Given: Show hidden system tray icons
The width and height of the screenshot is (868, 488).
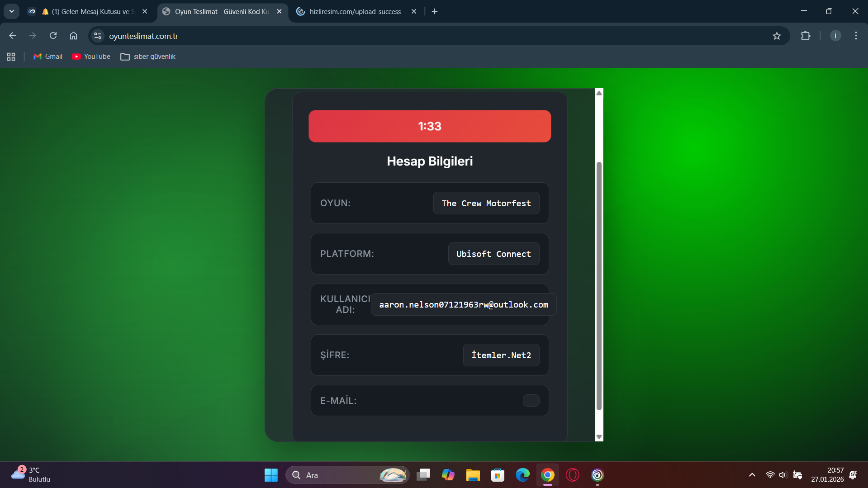Looking at the screenshot, I should point(752,475).
